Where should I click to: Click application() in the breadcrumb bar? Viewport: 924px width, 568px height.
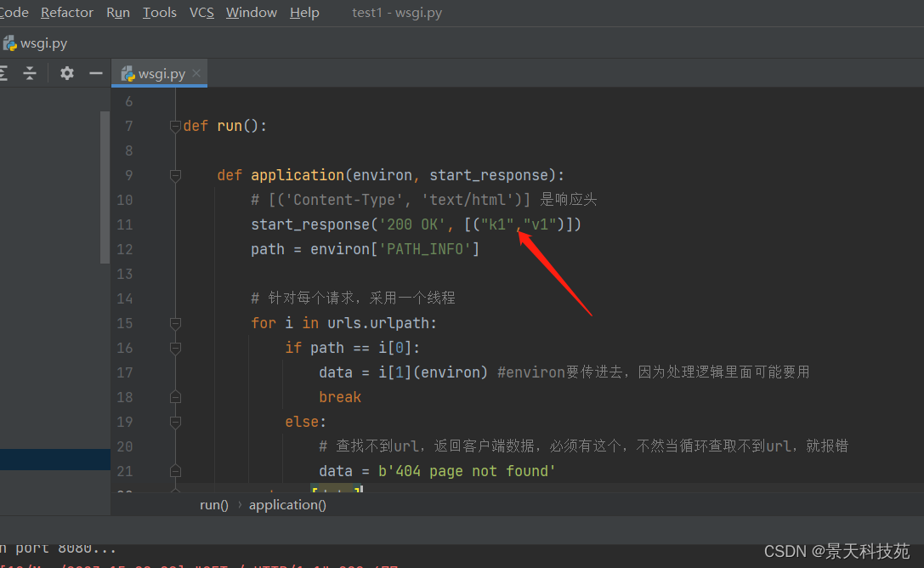[x=287, y=505]
